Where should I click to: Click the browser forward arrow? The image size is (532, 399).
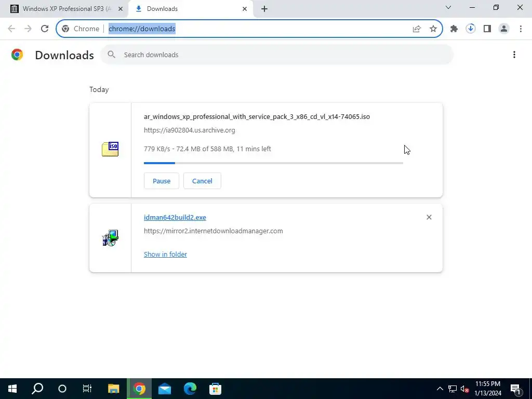click(x=28, y=29)
